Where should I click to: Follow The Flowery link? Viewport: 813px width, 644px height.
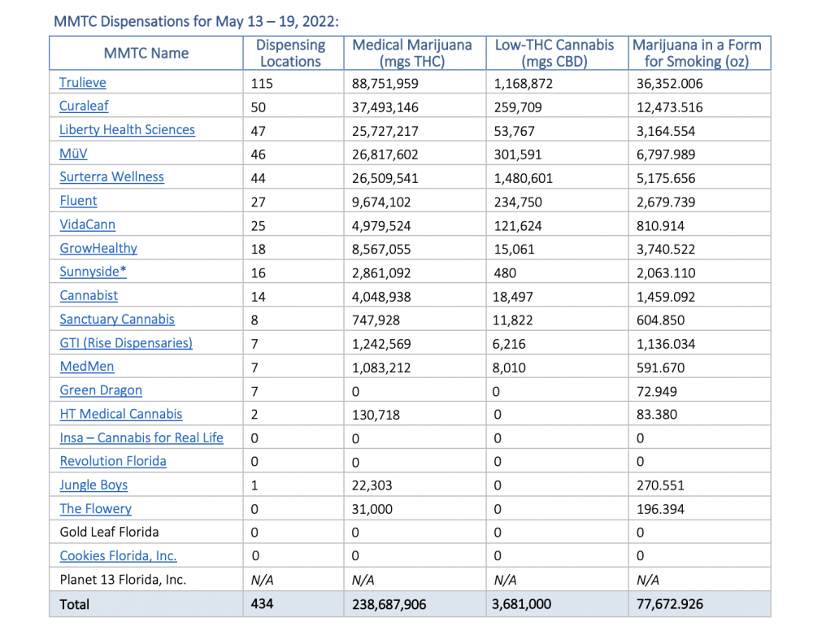pos(96,509)
